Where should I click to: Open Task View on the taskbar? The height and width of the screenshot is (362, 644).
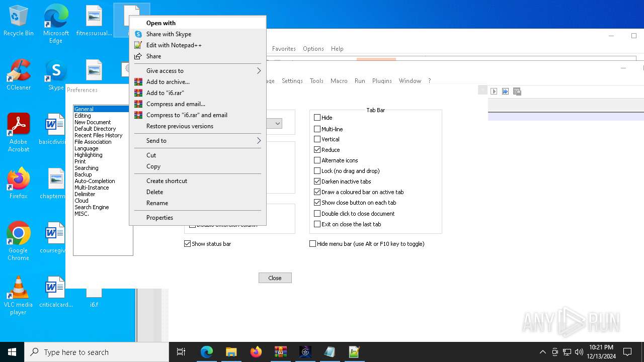tap(181, 352)
